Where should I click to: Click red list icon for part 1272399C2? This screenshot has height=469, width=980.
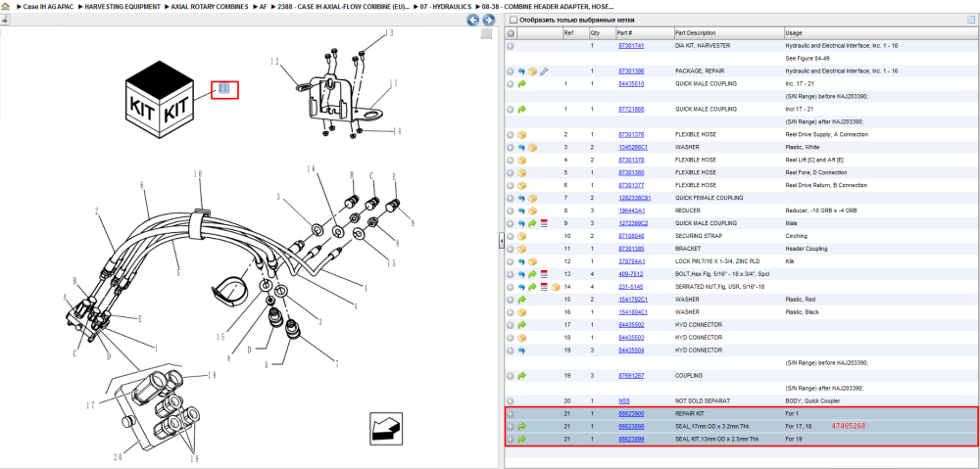pyautogui.click(x=544, y=223)
